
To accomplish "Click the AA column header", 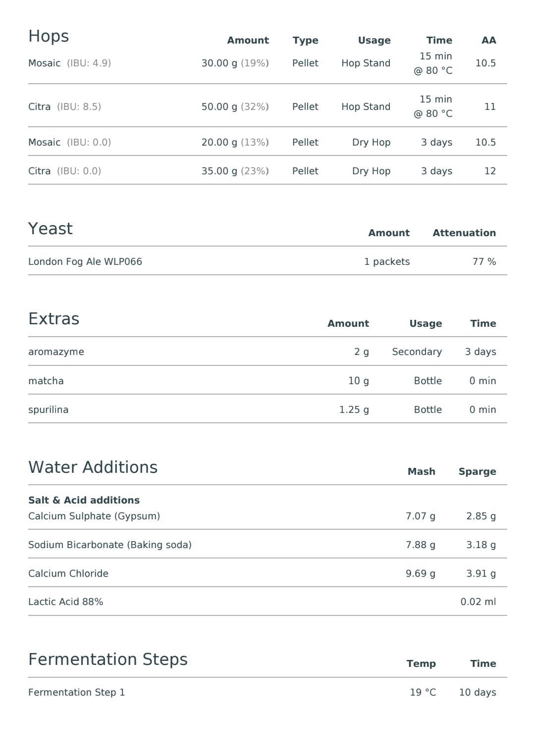I will pyautogui.click(x=488, y=41).
